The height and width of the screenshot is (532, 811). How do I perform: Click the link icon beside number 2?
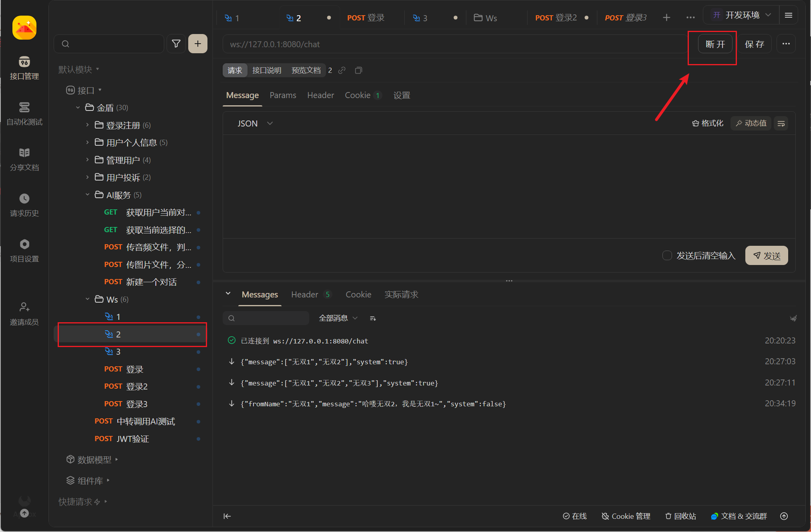[342, 70]
